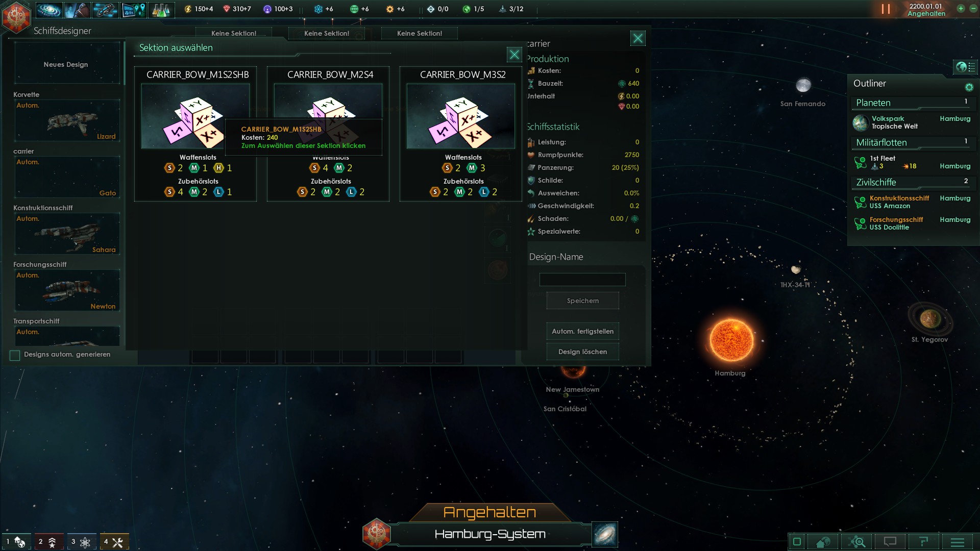Screen dimensions: 980x551
Task: Select the first Keine Sektion! tab
Action: pyautogui.click(x=234, y=33)
